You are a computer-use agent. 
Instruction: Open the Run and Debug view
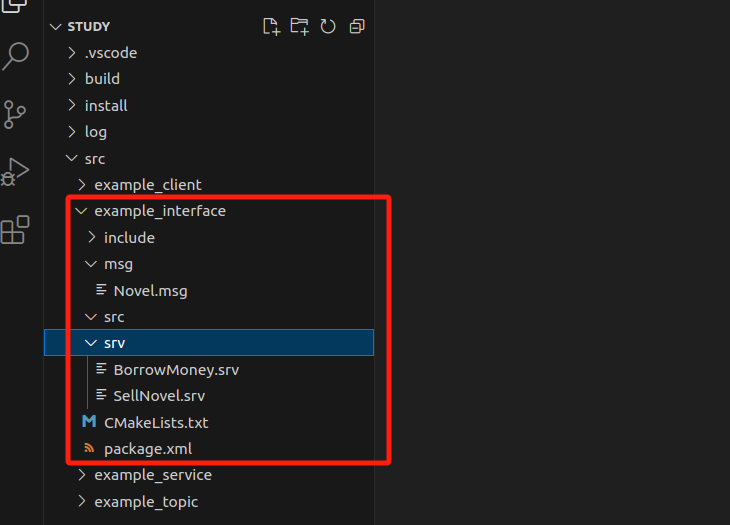(15, 172)
